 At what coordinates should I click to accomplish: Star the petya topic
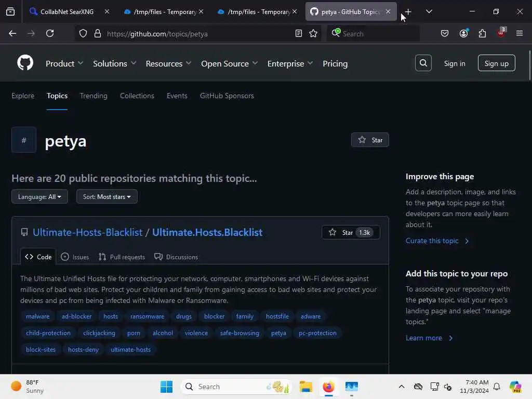point(370,140)
